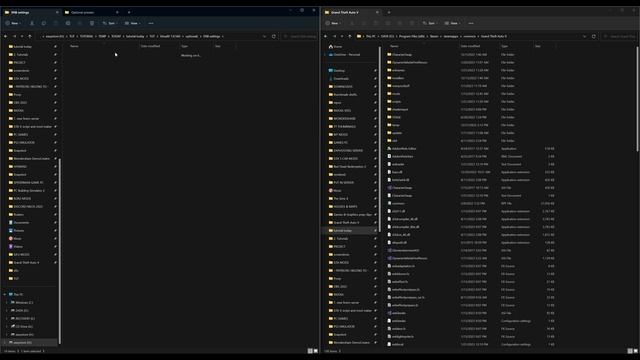
Task: Add a new tab in the ENB settings window
Action: (129, 13)
